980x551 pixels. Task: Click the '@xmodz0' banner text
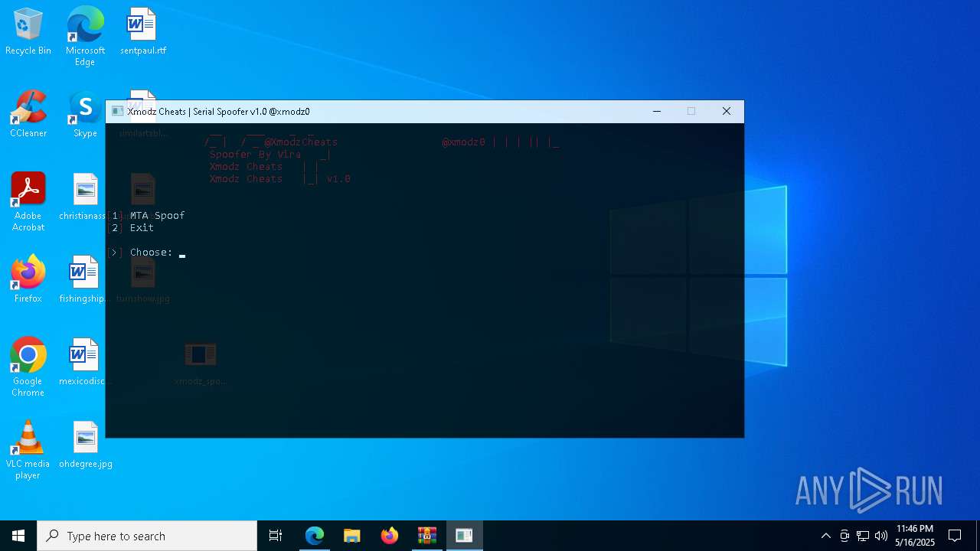[463, 142]
